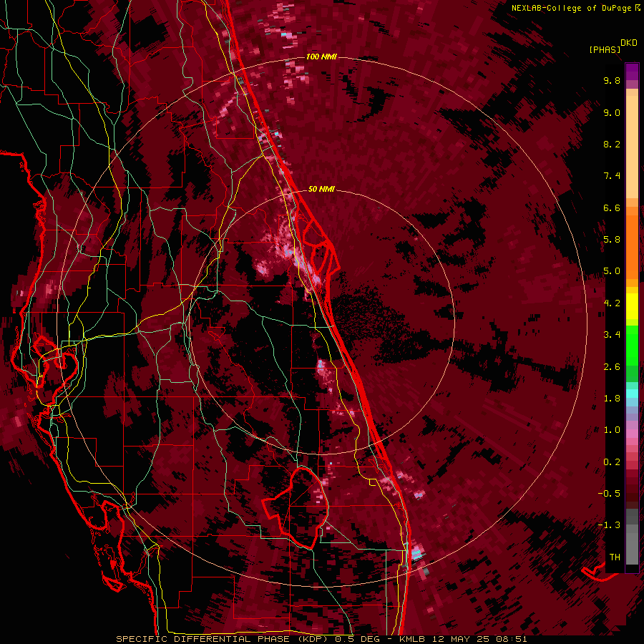Click the "TH" threshold label on scale
Image resolution: width=644 pixels, height=644 pixels.
click(x=615, y=557)
